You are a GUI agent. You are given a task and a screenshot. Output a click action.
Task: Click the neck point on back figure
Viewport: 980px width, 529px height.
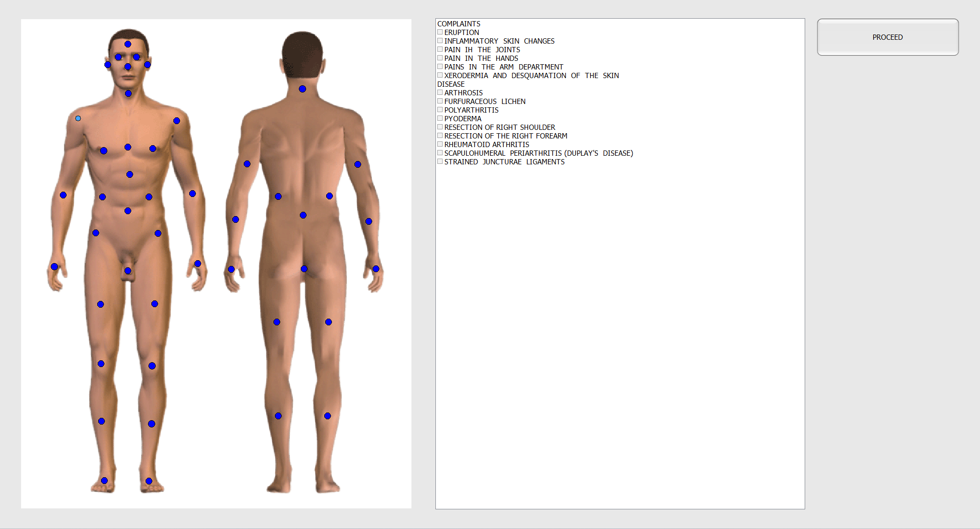coord(302,89)
